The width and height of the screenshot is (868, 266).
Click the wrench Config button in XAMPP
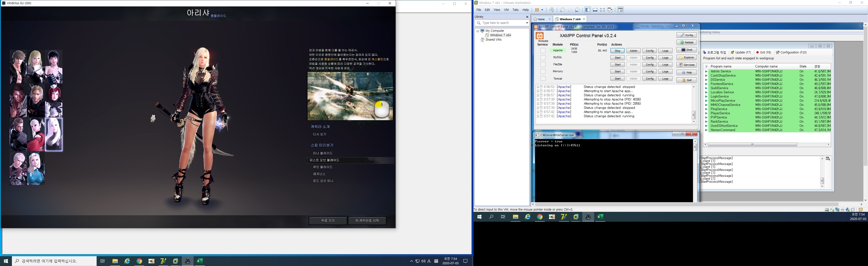pyautogui.click(x=686, y=35)
